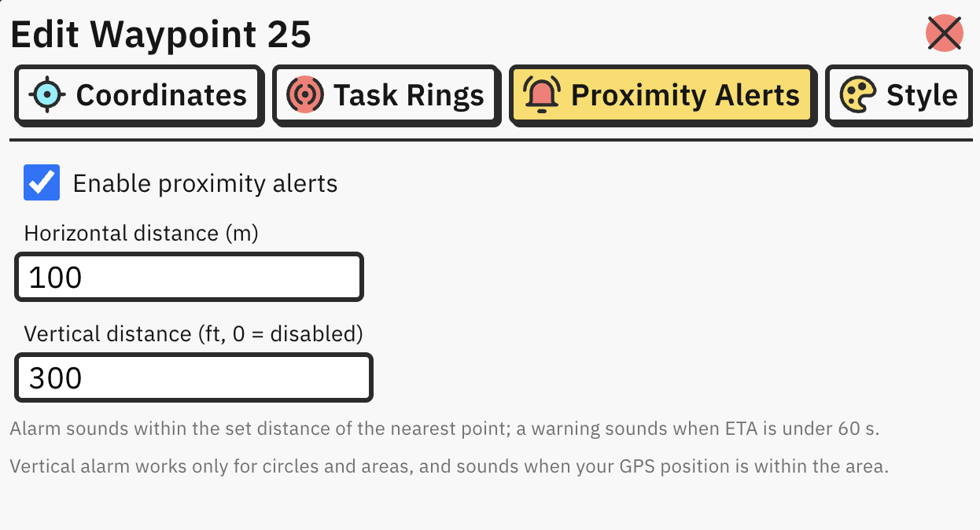This screenshot has width=980, height=530.
Task: Click the paint palette icon for Style
Action: coord(858,95)
